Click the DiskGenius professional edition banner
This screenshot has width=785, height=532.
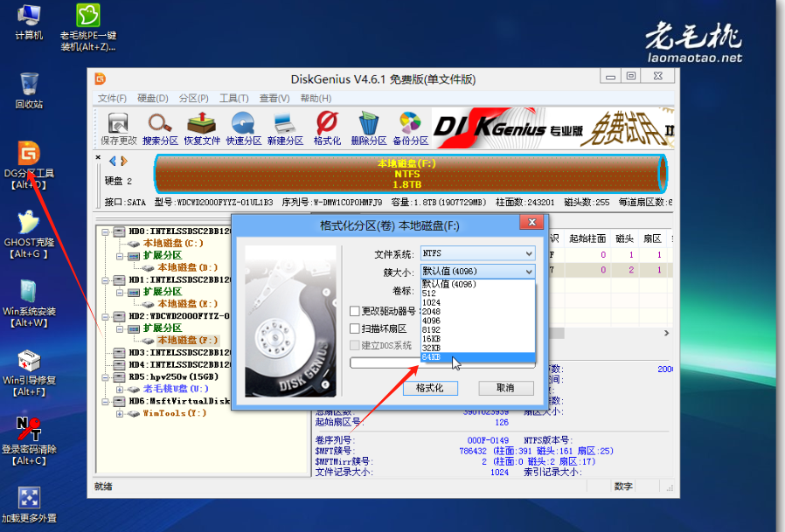[x=552, y=128]
